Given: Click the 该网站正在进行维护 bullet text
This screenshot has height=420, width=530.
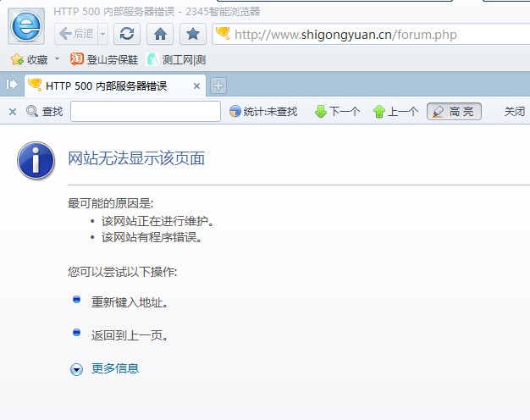Looking at the screenshot, I should [157, 221].
